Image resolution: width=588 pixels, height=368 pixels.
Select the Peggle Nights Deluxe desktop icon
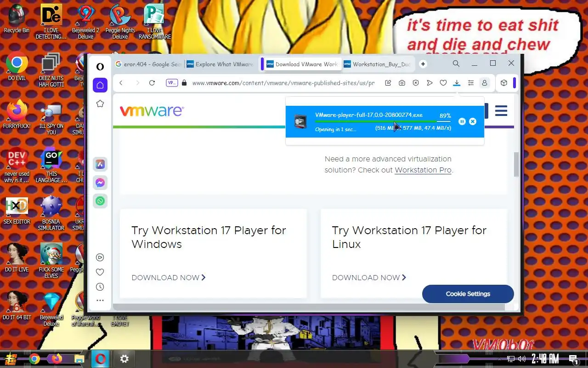click(x=120, y=22)
